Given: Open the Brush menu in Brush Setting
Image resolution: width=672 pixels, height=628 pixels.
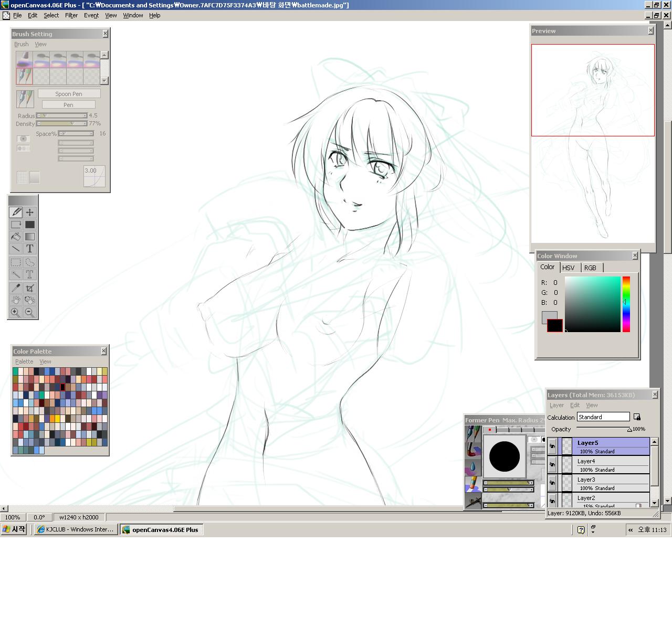Looking at the screenshot, I should click(x=22, y=44).
